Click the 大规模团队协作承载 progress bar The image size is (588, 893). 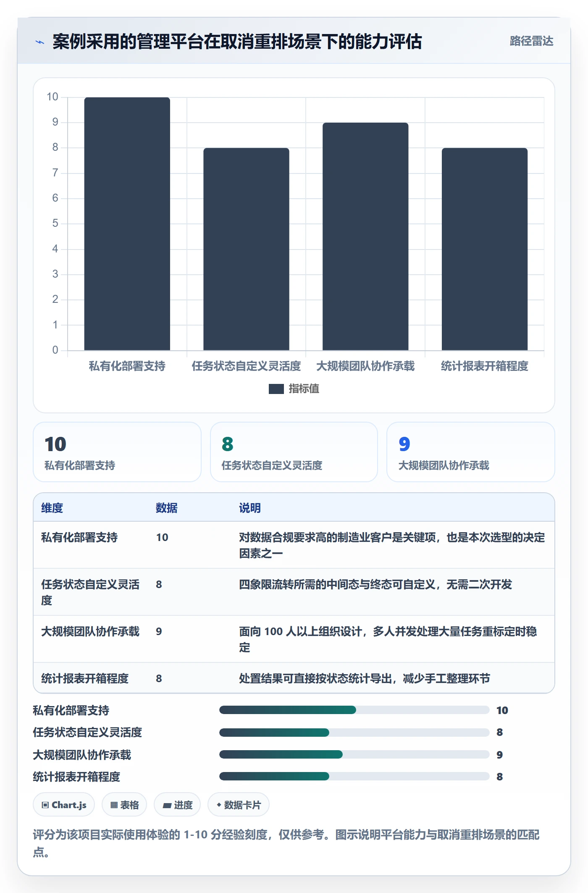(354, 754)
